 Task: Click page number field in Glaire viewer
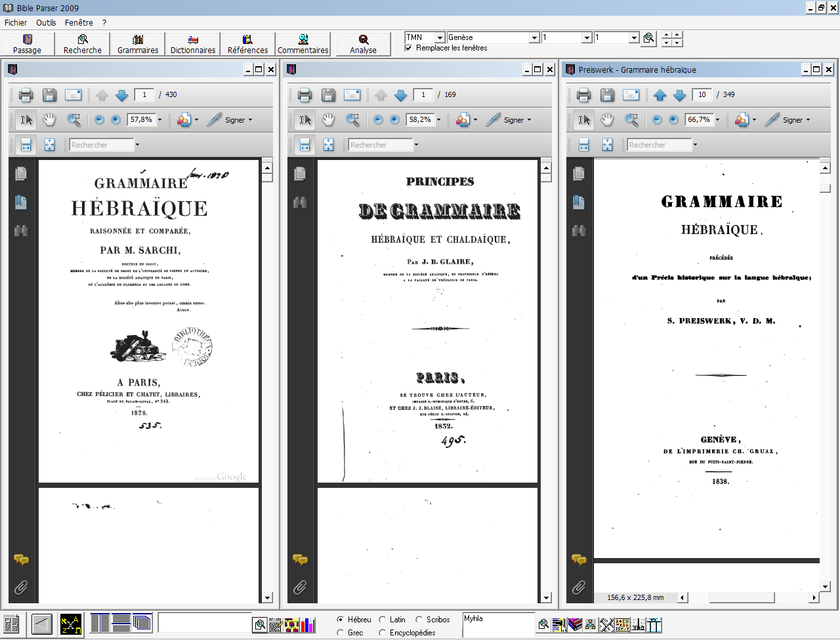tap(423, 95)
